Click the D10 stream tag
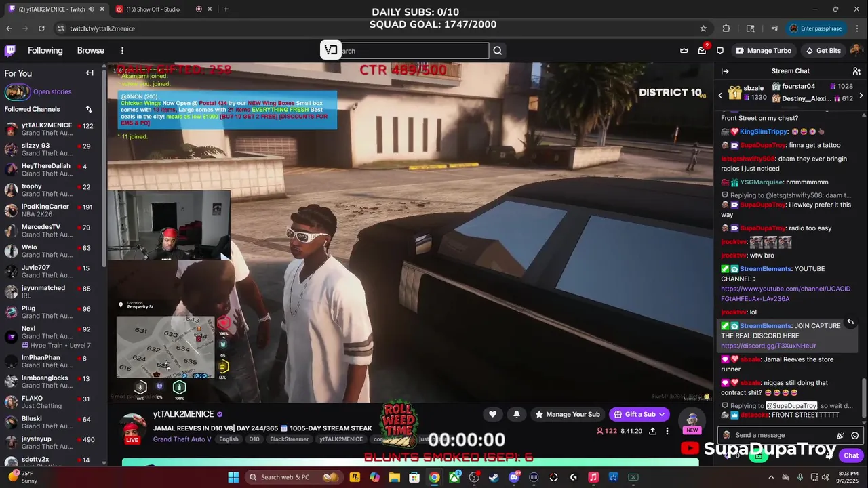The height and width of the screenshot is (488, 868). 254,439
